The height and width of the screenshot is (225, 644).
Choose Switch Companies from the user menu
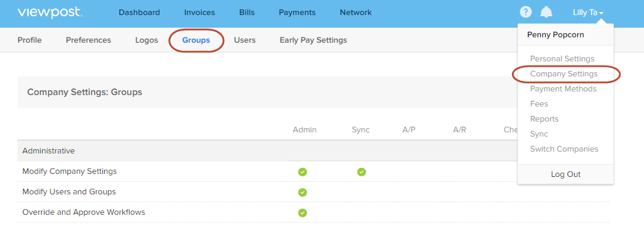(564, 149)
